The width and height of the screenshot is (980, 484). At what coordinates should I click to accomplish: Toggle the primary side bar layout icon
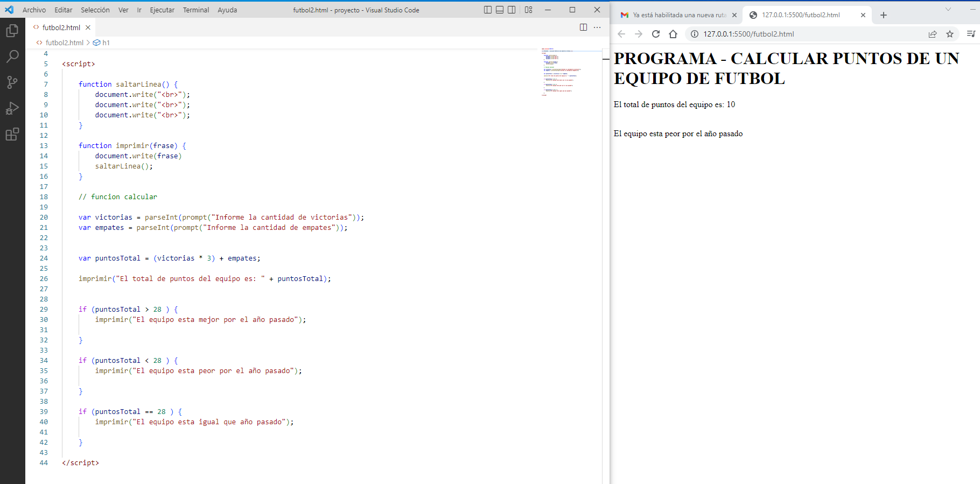(x=488, y=10)
